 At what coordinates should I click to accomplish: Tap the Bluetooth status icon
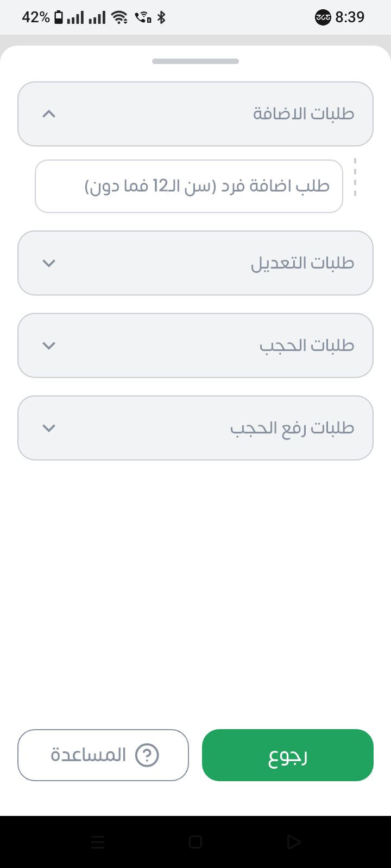161,17
